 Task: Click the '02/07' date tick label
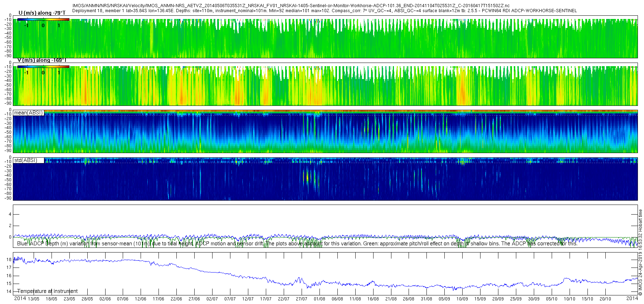212,299
